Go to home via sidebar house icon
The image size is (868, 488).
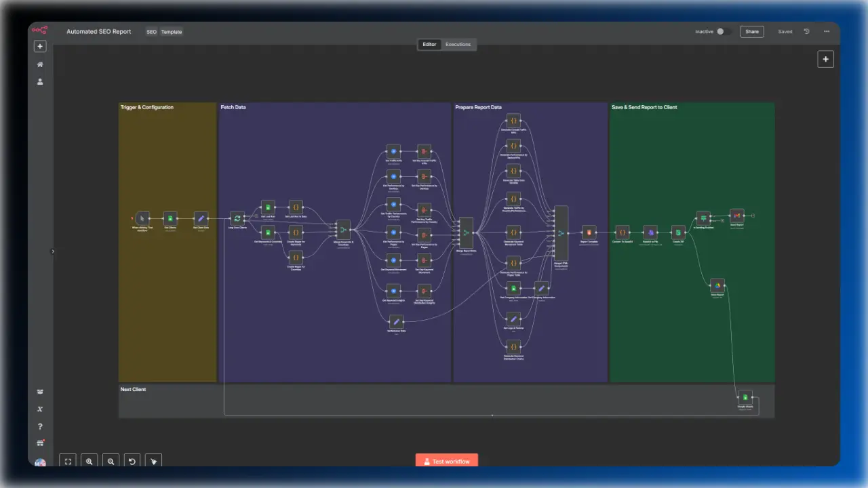pyautogui.click(x=40, y=64)
